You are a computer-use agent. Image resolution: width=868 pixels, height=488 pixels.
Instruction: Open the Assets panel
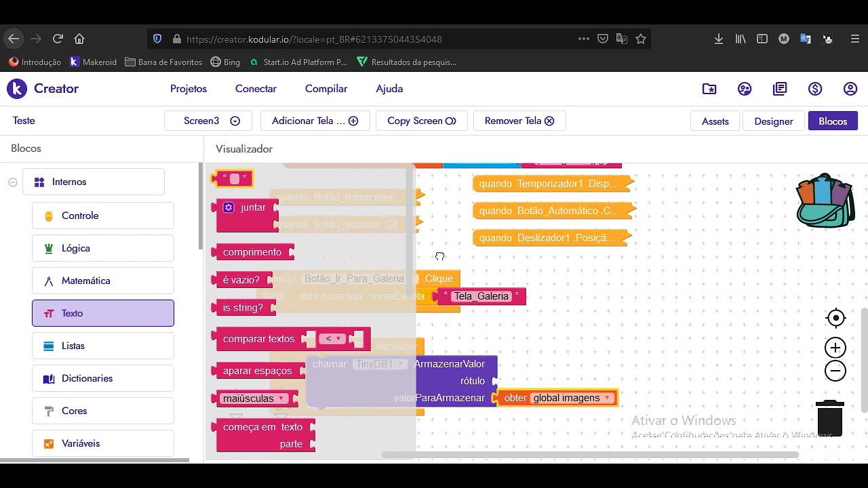(715, 121)
